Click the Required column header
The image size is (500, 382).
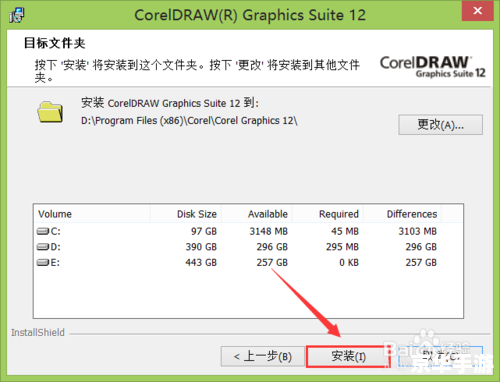pyautogui.click(x=328, y=214)
